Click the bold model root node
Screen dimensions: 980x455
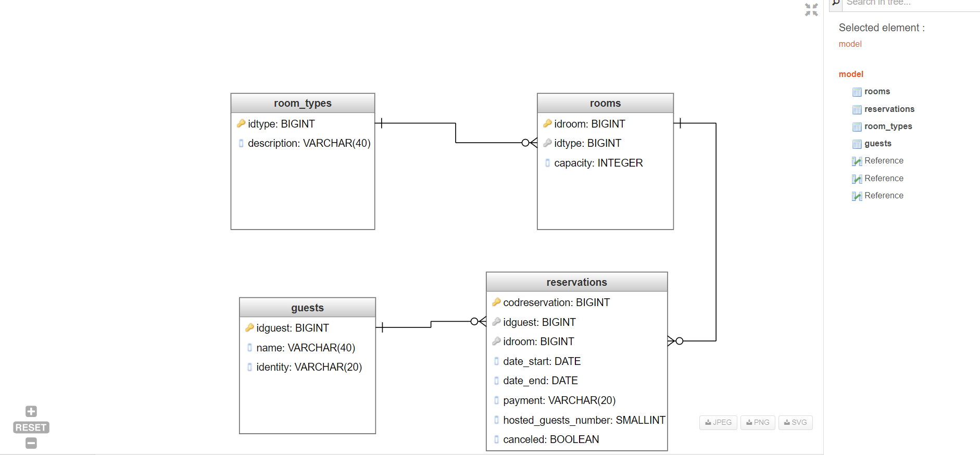tap(851, 74)
